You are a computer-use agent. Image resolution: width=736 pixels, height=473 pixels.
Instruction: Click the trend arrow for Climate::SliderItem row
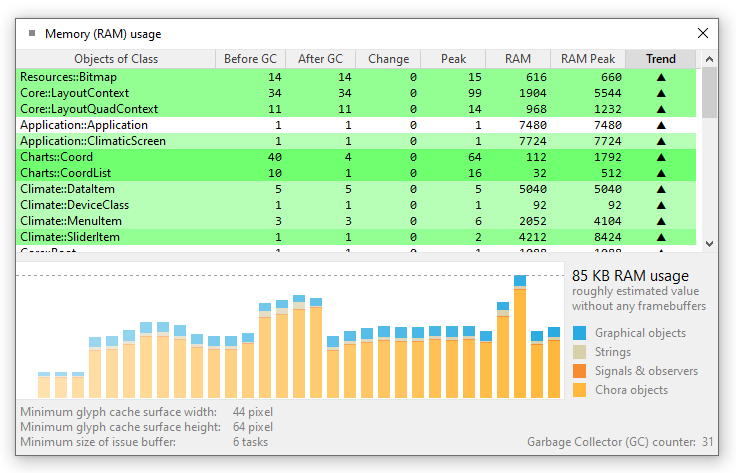(660, 237)
